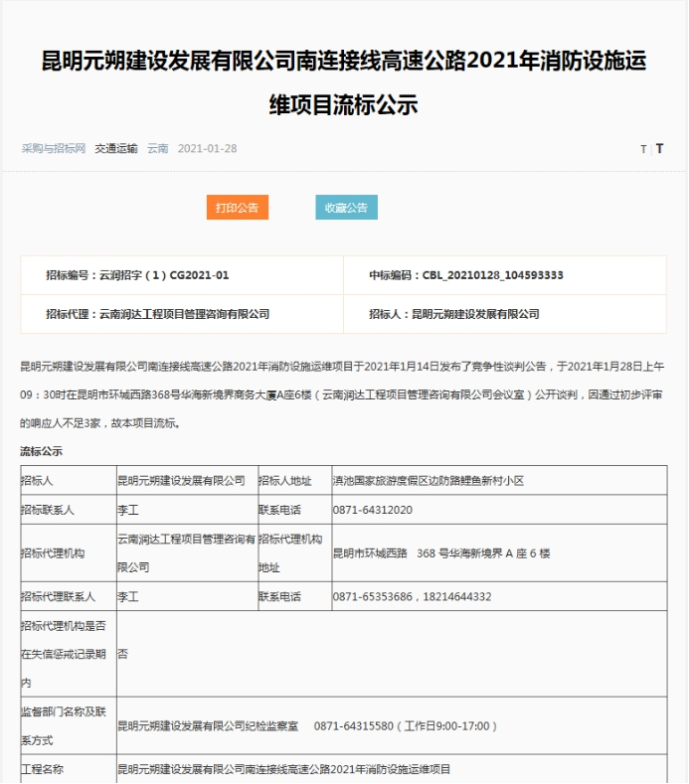Click the 招标编号 云润招字(1)CG2021-01 field

click(137, 275)
